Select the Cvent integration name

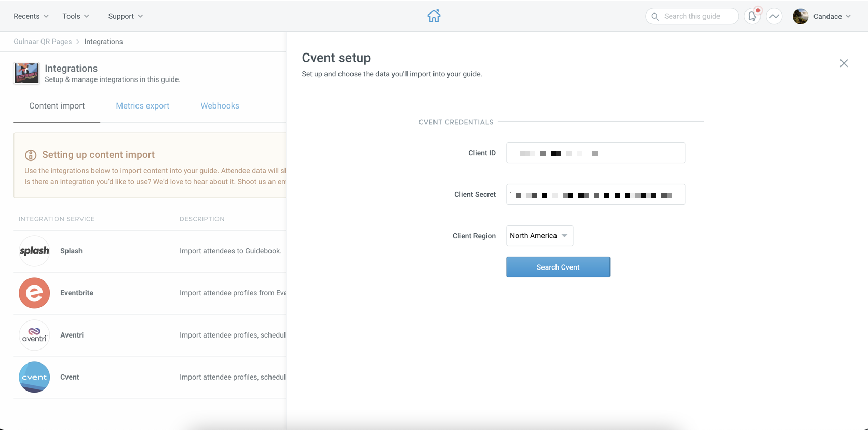tap(70, 377)
